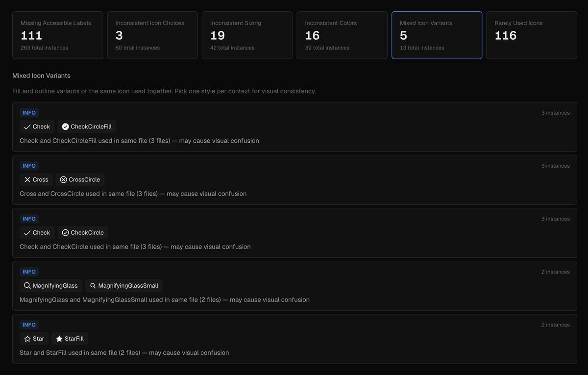The height and width of the screenshot is (375, 588).
Task: Click '263 total instances' text
Action: pyautogui.click(x=44, y=48)
